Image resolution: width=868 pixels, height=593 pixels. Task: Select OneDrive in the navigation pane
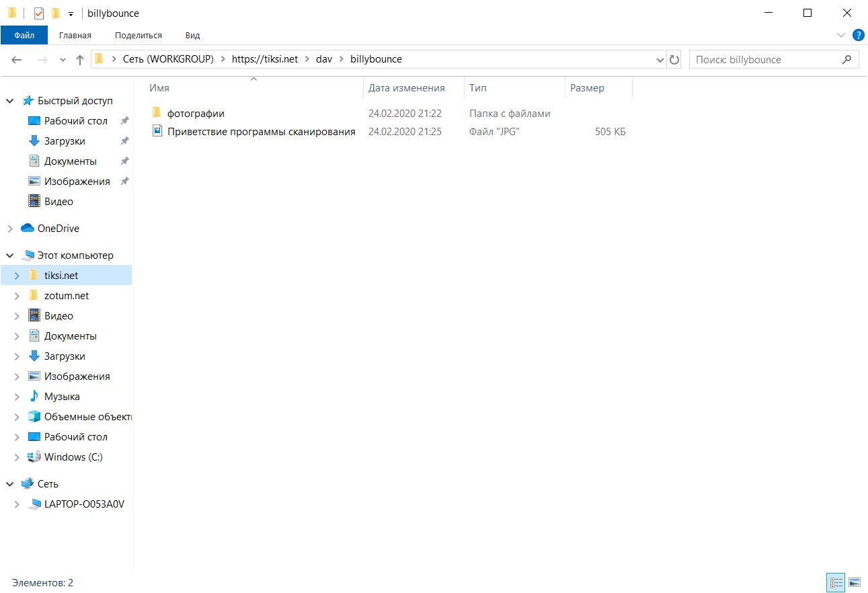pyautogui.click(x=58, y=229)
